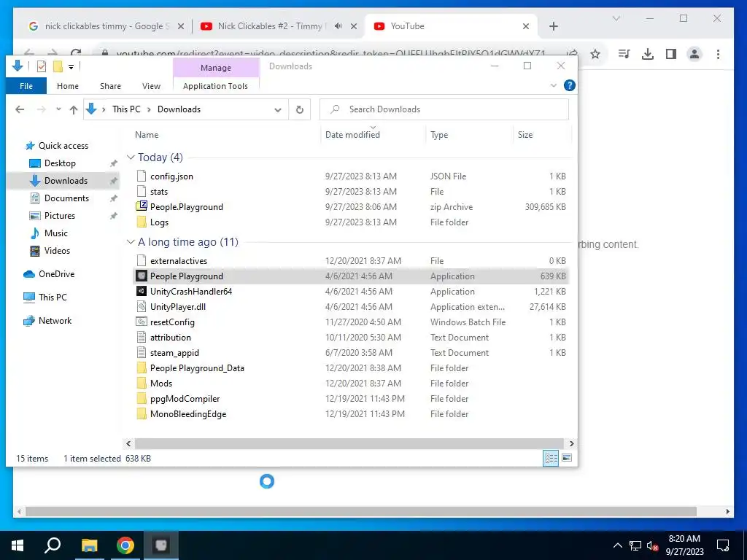Screen dimensions: 747x560
Task: Click the muted volume tray icon
Action: click(x=652, y=546)
